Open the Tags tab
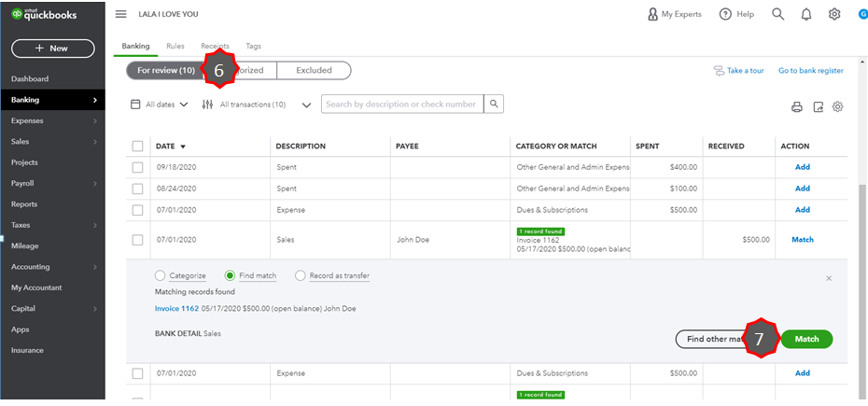 tap(254, 46)
